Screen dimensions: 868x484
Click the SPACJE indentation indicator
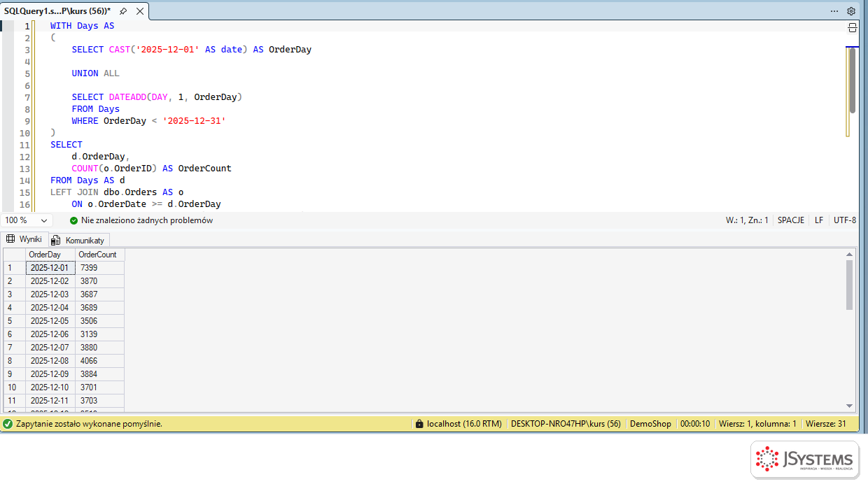(791, 220)
